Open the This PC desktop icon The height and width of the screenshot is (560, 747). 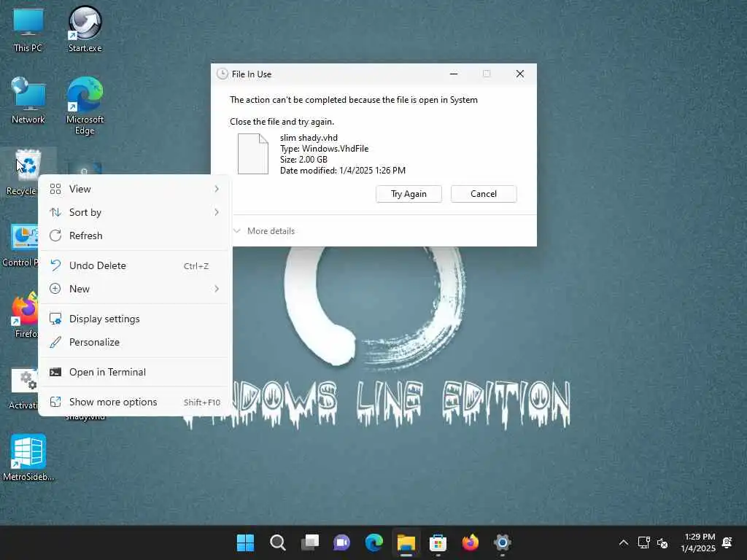(x=28, y=29)
